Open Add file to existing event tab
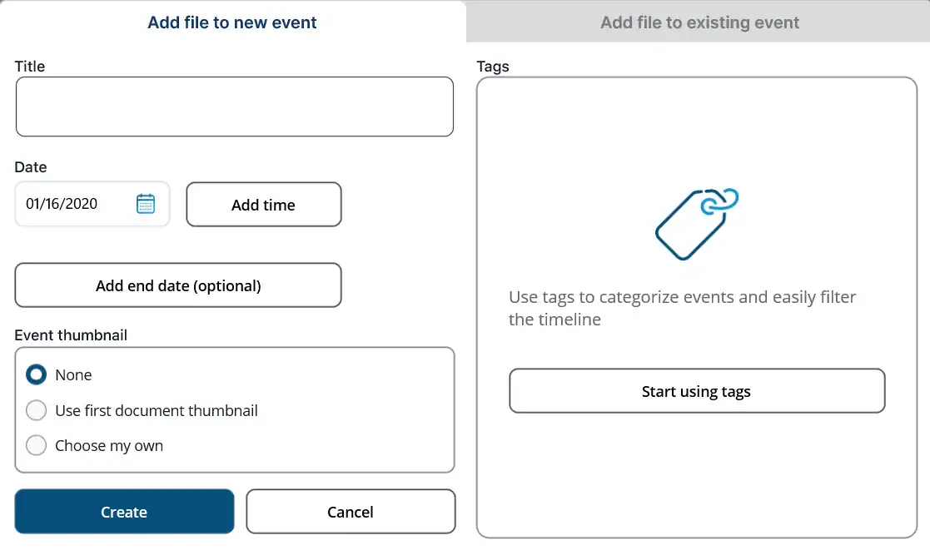930x560 pixels. coord(699,22)
